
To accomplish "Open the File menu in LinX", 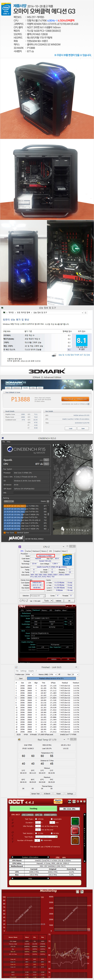I will (17, 671).
